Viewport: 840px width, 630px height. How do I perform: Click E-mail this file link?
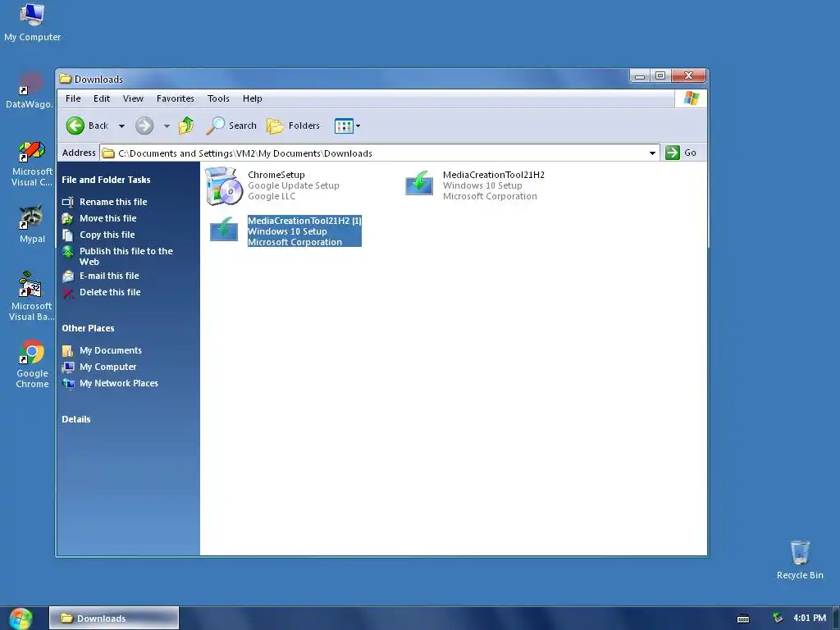click(109, 276)
